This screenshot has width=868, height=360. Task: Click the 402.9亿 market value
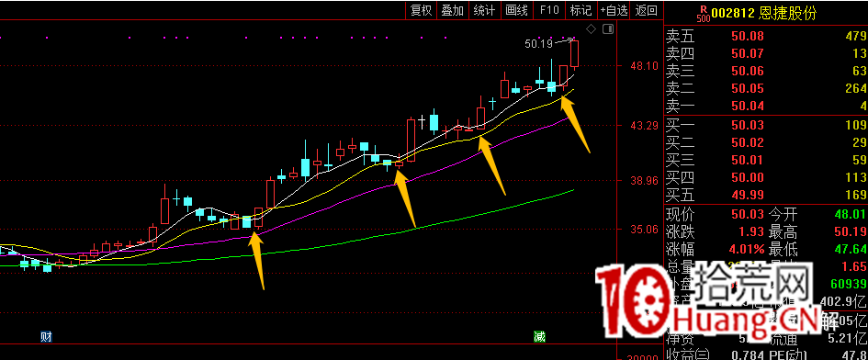pyautogui.click(x=842, y=302)
